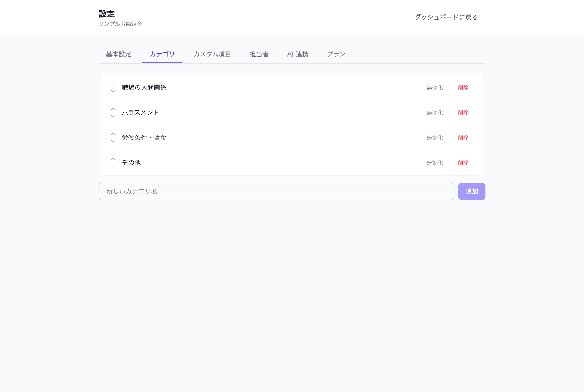Move 労働条件・賃金 up with the chevron

(113, 134)
